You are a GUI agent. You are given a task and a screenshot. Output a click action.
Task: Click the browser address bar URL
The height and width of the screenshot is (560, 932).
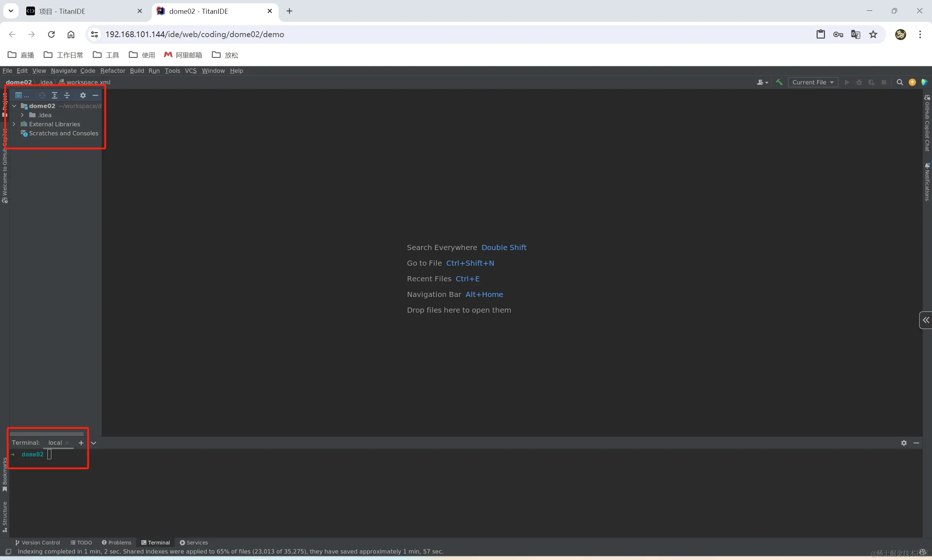click(194, 34)
